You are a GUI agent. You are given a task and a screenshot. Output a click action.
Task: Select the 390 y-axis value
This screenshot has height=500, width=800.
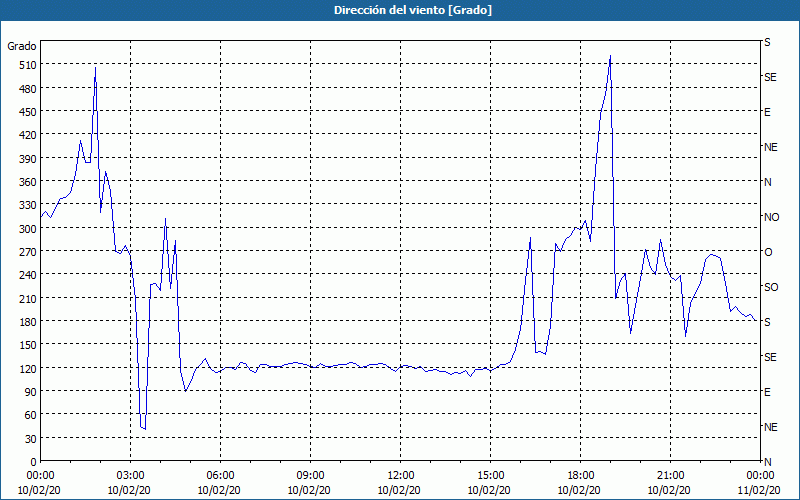coord(28,159)
